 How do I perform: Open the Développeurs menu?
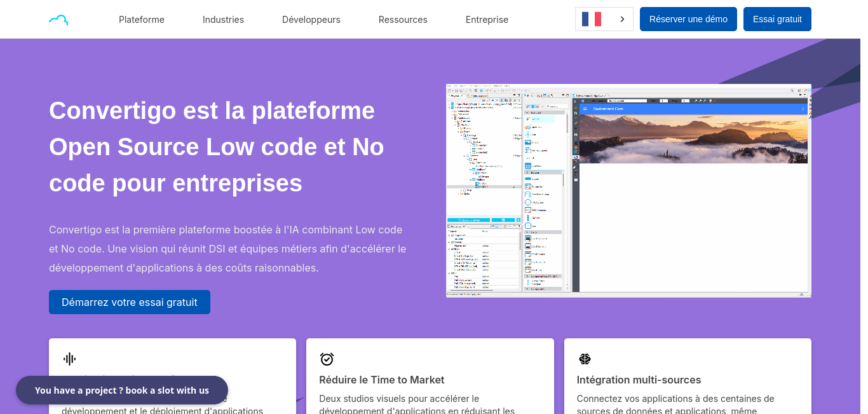coord(311,20)
